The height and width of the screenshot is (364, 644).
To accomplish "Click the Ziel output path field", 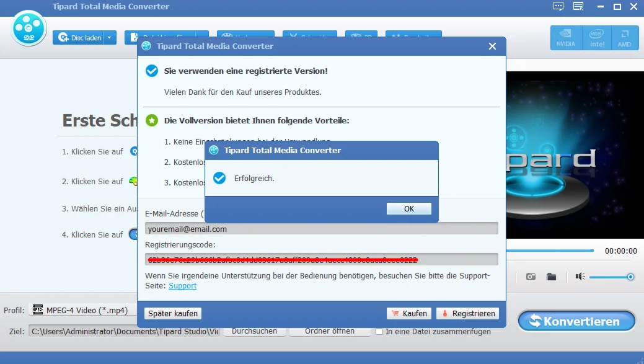I will [x=124, y=331].
